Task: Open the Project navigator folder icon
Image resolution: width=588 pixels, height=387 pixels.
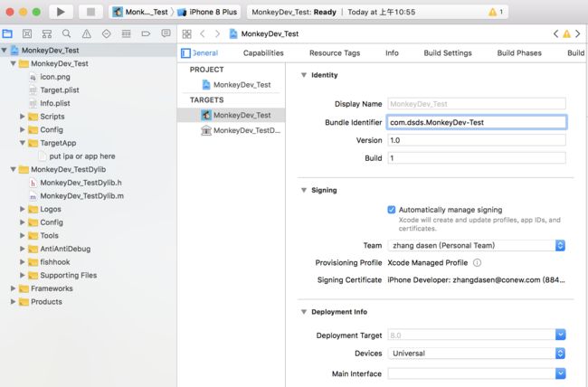Action: (x=7, y=33)
